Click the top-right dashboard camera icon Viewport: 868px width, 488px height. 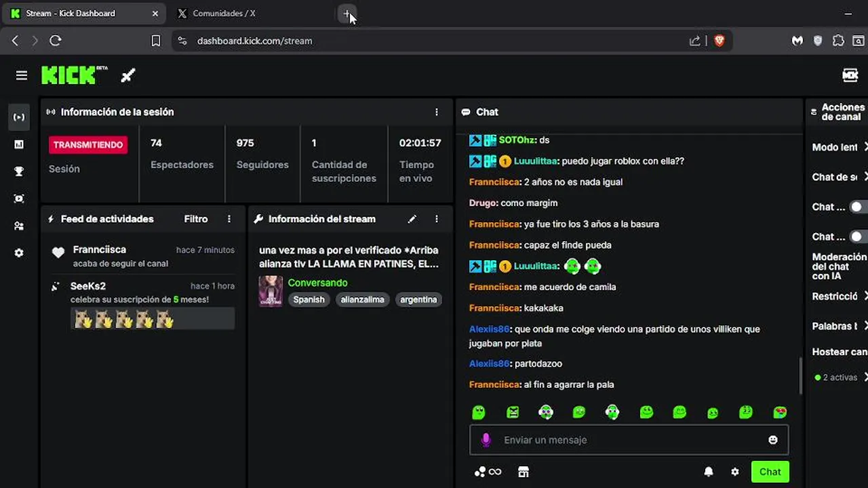click(x=850, y=75)
